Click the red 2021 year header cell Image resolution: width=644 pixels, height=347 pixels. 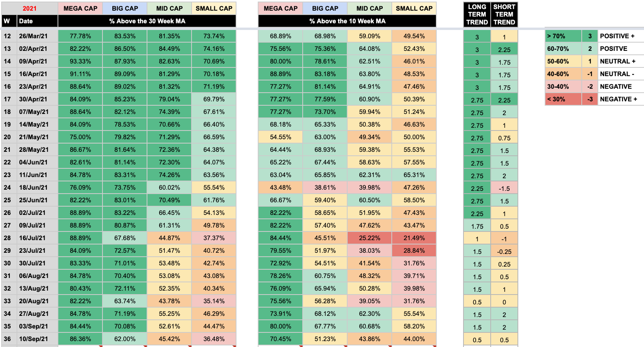[30, 8]
